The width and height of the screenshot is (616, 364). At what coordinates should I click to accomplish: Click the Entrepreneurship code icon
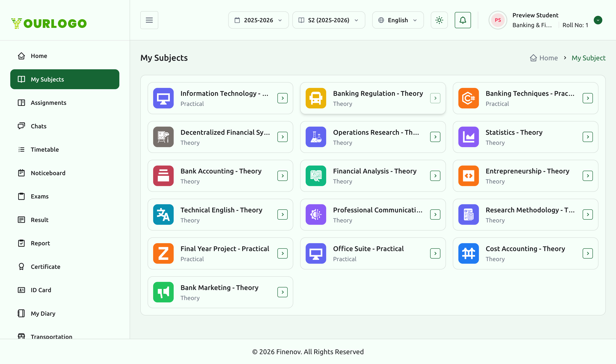[468, 176]
